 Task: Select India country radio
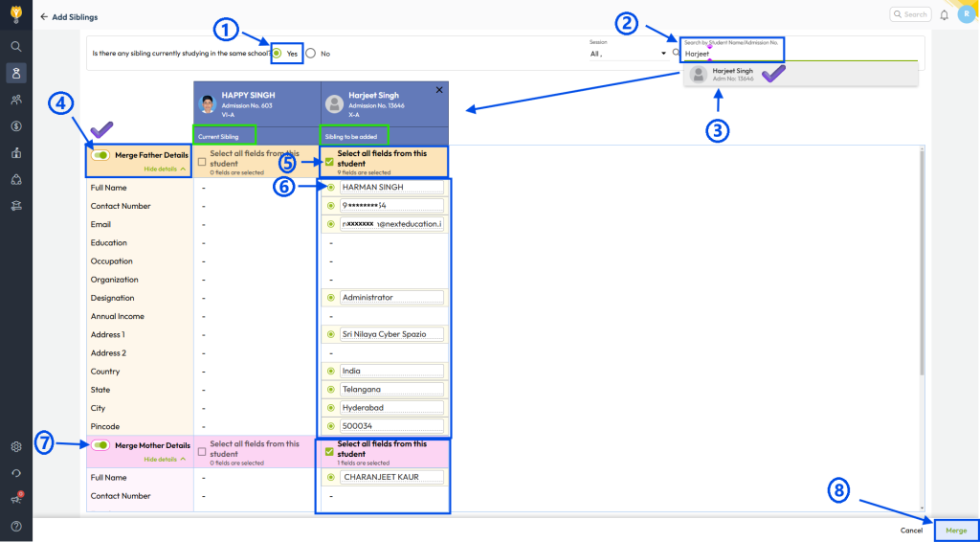(331, 371)
